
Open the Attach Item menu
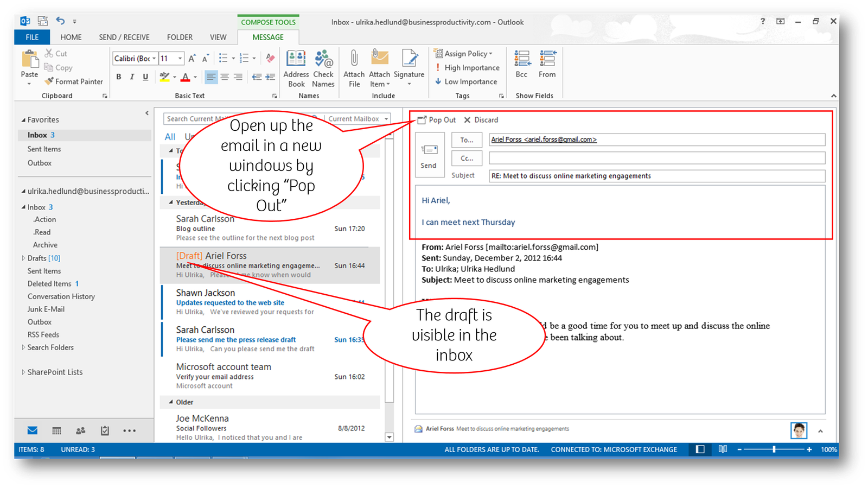380,68
